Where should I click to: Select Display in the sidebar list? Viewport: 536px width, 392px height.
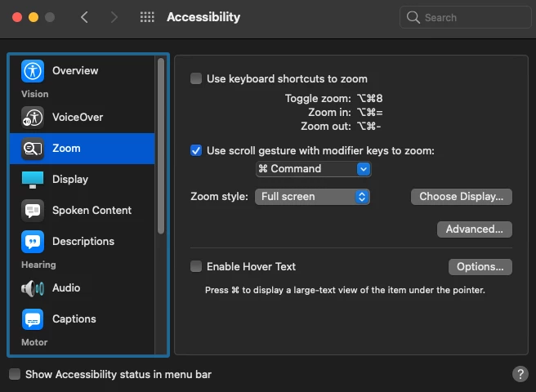click(x=82, y=180)
